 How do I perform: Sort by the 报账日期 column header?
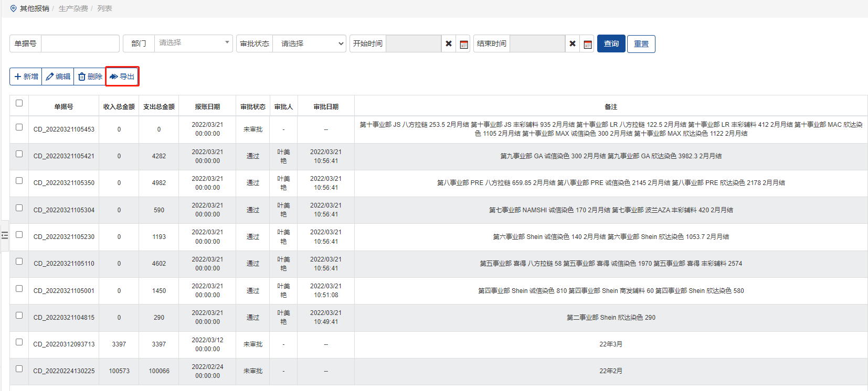click(x=207, y=107)
